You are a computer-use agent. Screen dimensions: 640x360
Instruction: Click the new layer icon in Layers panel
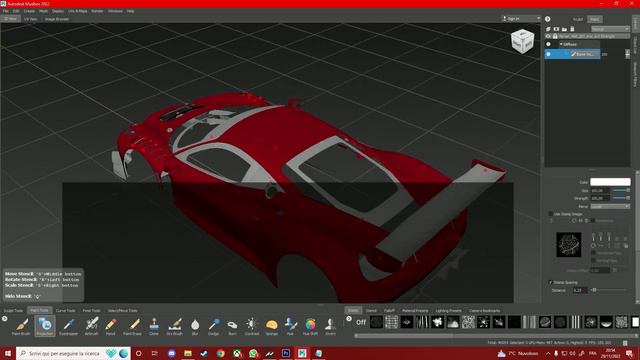tap(549, 29)
